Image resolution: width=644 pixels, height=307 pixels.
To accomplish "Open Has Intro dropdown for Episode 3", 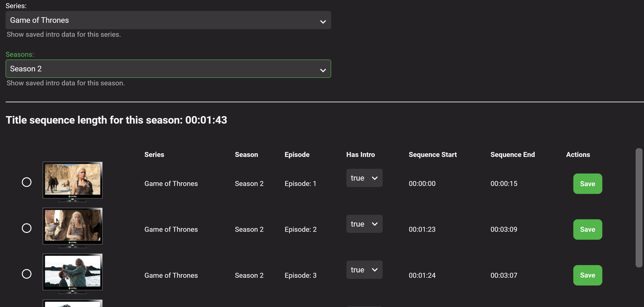I will [x=364, y=270].
